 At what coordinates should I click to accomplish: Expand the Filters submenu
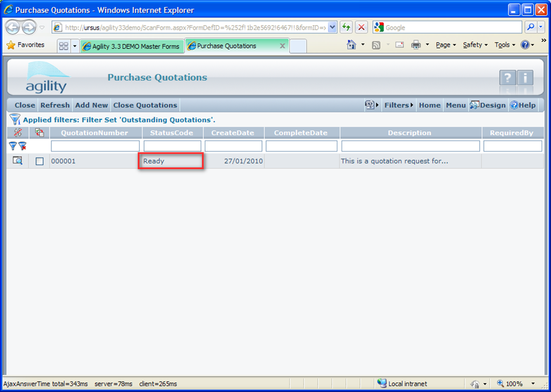tap(399, 105)
